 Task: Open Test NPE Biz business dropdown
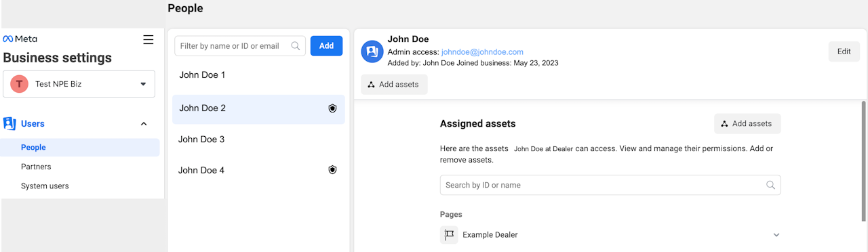[x=79, y=84]
